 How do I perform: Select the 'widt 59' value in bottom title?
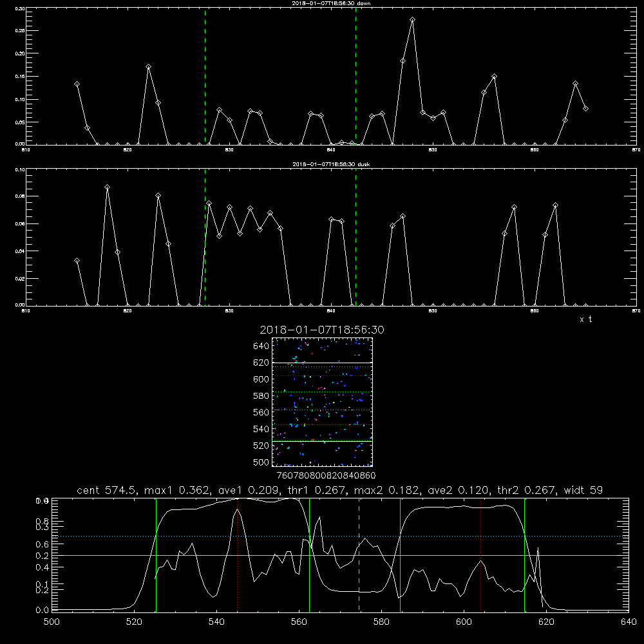point(583,490)
